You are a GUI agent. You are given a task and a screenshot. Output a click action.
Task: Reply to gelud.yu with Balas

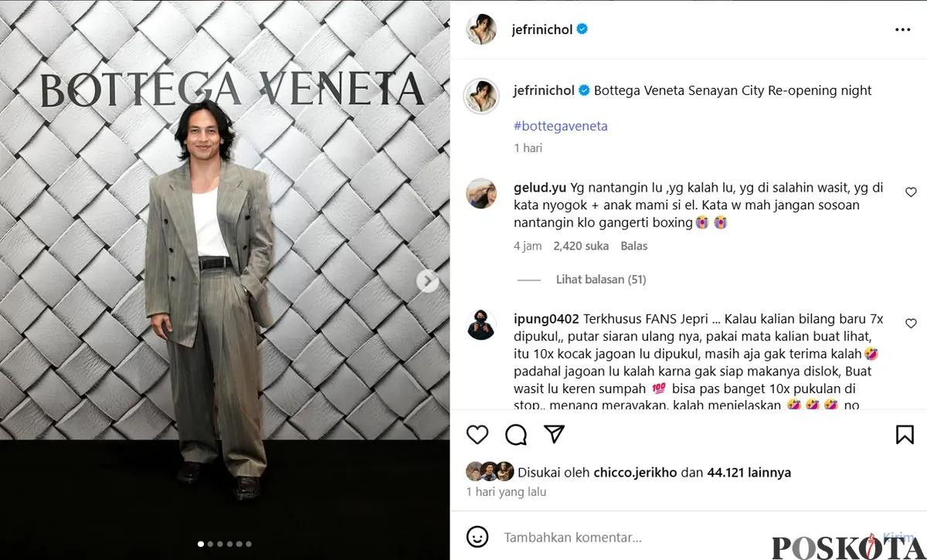(x=634, y=246)
